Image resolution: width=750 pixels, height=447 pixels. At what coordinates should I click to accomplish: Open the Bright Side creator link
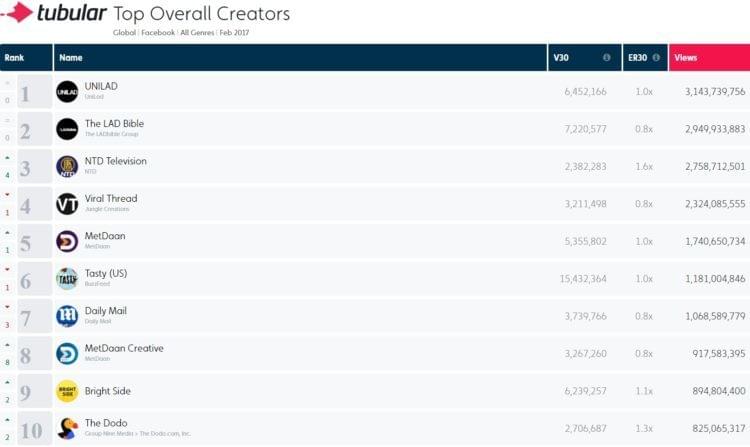coord(108,391)
